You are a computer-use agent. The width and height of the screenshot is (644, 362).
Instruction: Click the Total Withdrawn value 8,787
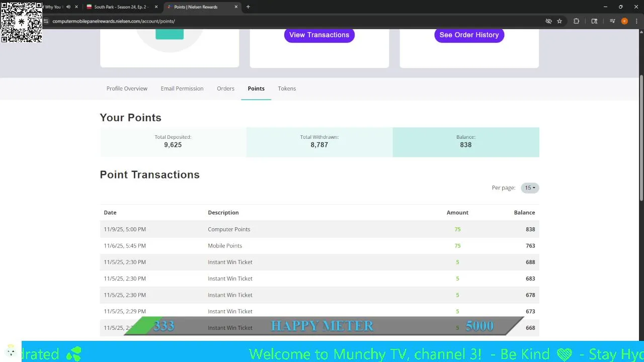pos(319,145)
